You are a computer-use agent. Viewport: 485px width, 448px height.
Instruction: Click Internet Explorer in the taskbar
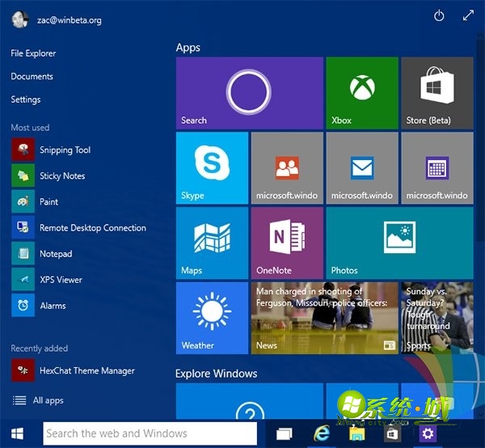coord(321,434)
